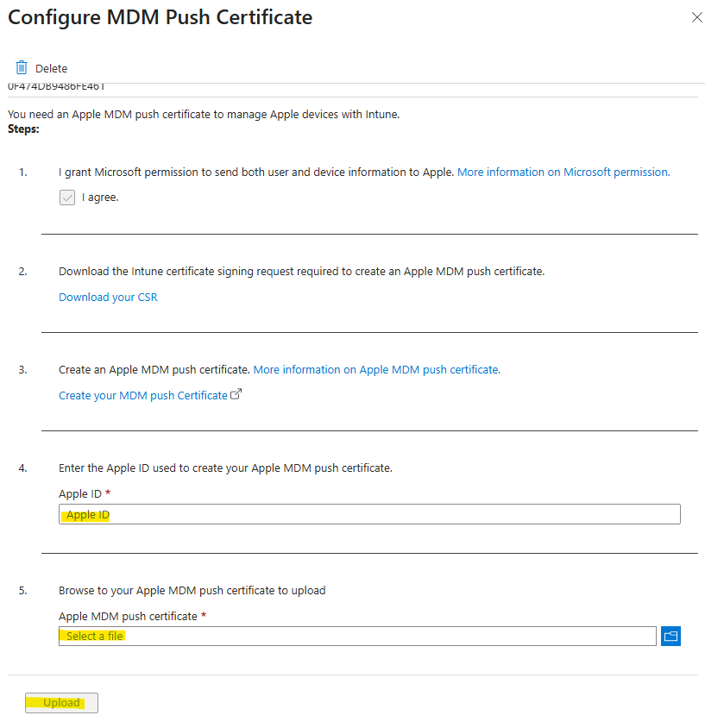Click the I agree label text
This screenshot has height=728, width=705.
point(100,198)
